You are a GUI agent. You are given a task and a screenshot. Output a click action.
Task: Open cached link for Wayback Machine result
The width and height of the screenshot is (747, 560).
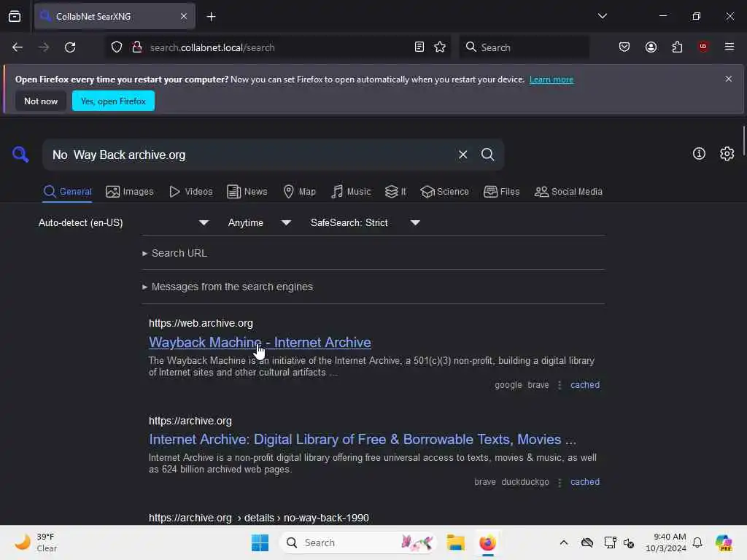click(x=585, y=385)
